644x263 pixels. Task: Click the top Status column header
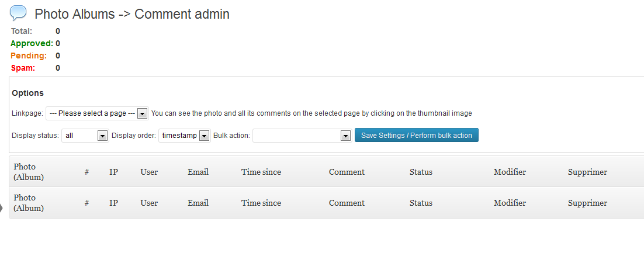(x=421, y=172)
